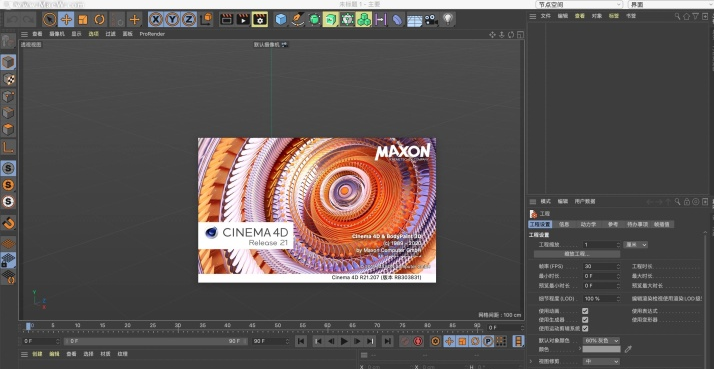Open viewport 显示 menu
The image size is (714, 369).
tap(76, 34)
